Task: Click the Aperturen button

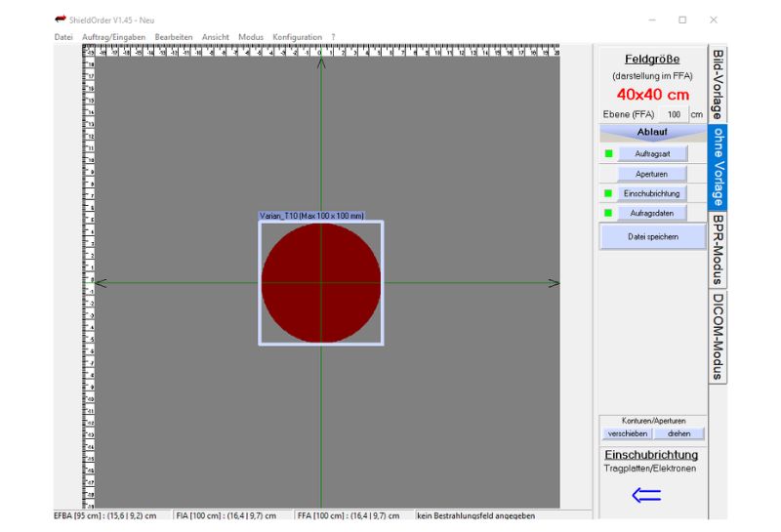Action: click(651, 174)
